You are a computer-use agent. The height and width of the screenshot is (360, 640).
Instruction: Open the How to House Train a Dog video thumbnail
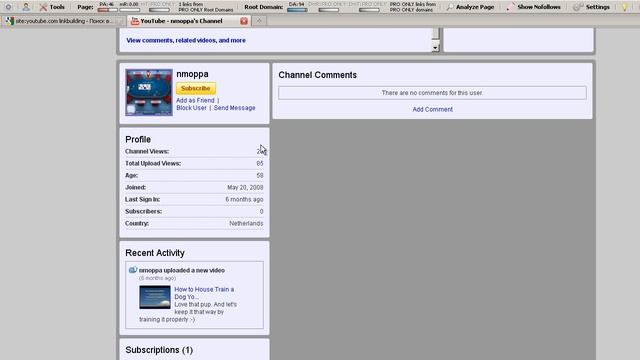[155, 297]
